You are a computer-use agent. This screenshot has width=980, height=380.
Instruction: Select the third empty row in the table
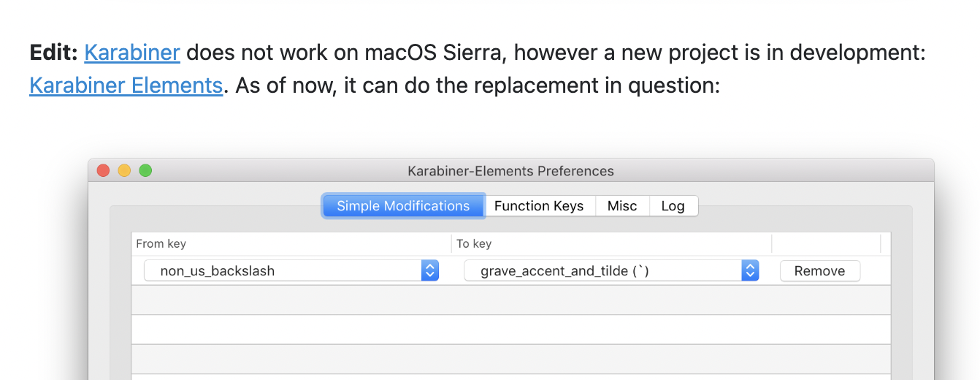(x=510, y=359)
